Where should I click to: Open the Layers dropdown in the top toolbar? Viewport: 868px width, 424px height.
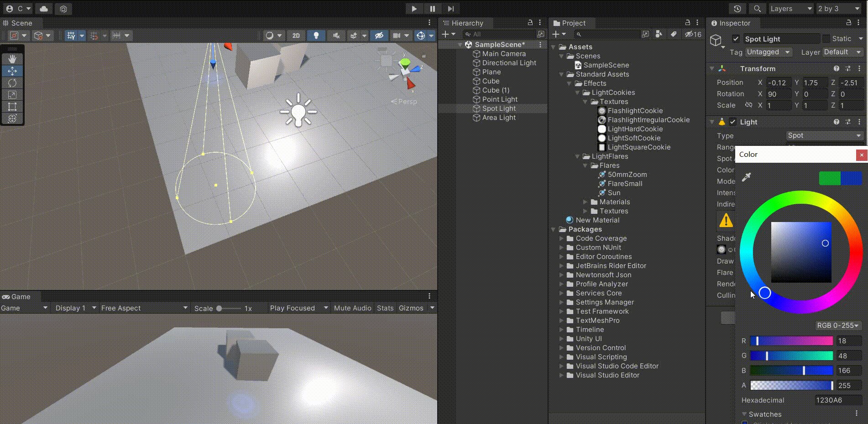(x=791, y=9)
